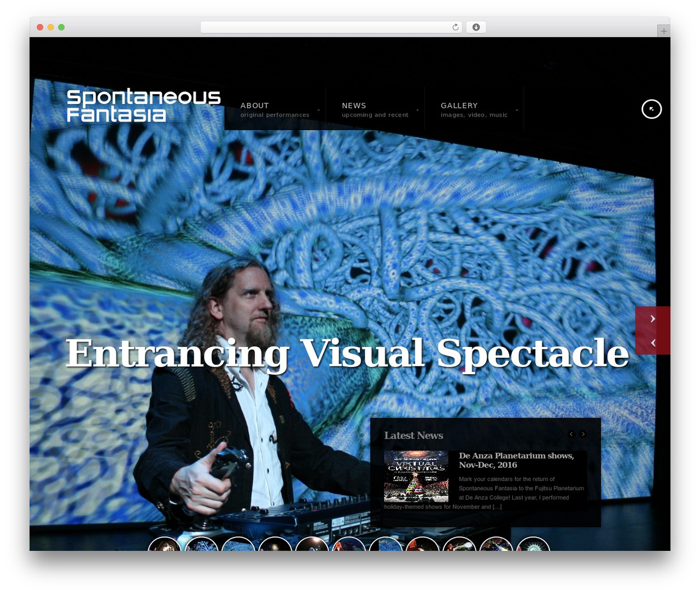Expand the GALLERY menu dropdown arrow

517,110
